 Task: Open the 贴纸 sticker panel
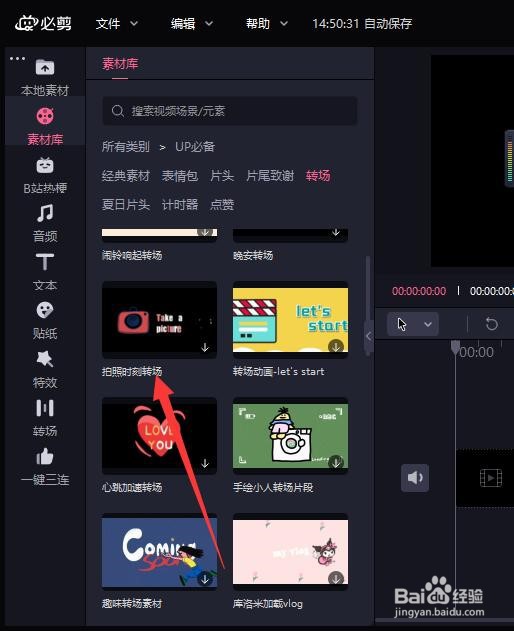[45, 321]
